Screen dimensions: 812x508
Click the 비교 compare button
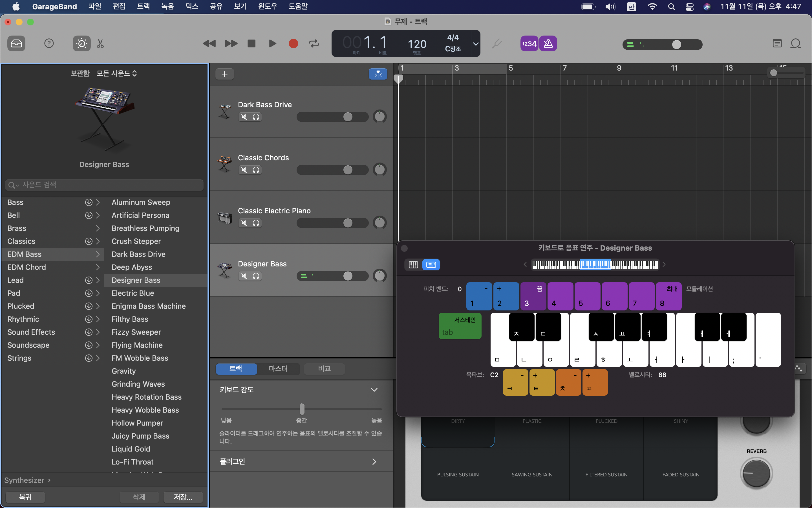[324, 369]
